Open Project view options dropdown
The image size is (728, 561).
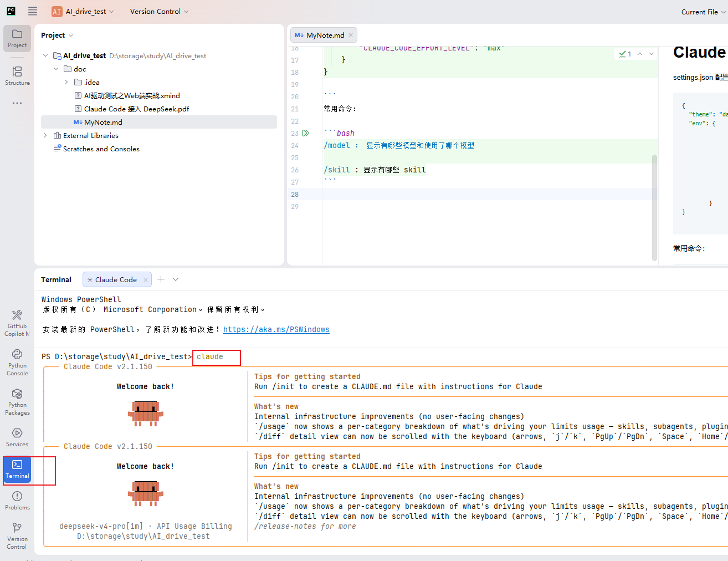coord(71,35)
